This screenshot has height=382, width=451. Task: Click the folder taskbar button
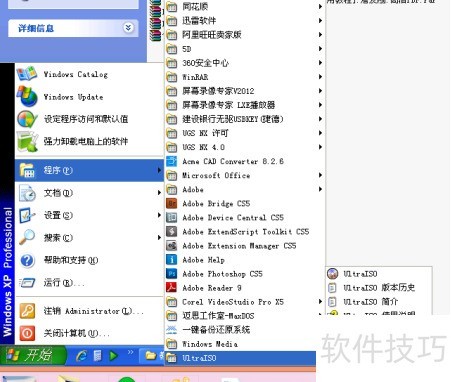(152, 356)
